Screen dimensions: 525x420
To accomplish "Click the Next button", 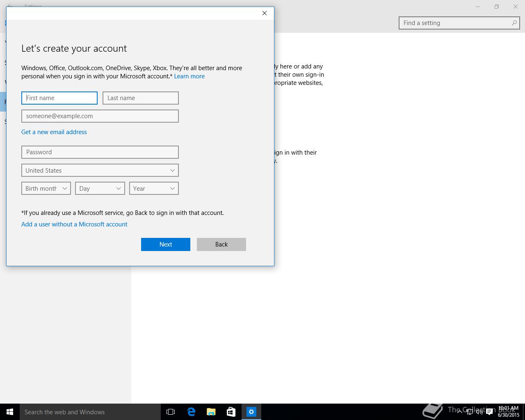I will click(x=166, y=244).
